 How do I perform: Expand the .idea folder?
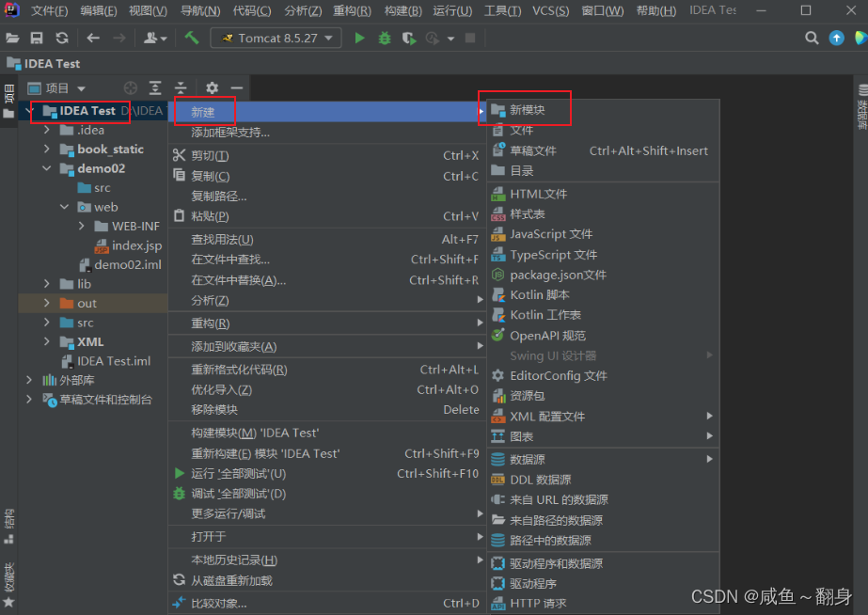(x=47, y=130)
